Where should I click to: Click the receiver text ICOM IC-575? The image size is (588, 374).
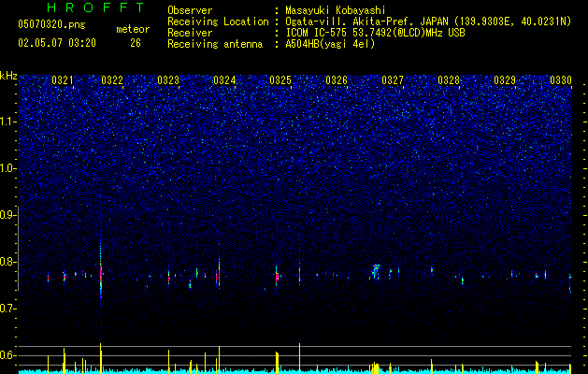[x=317, y=33]
